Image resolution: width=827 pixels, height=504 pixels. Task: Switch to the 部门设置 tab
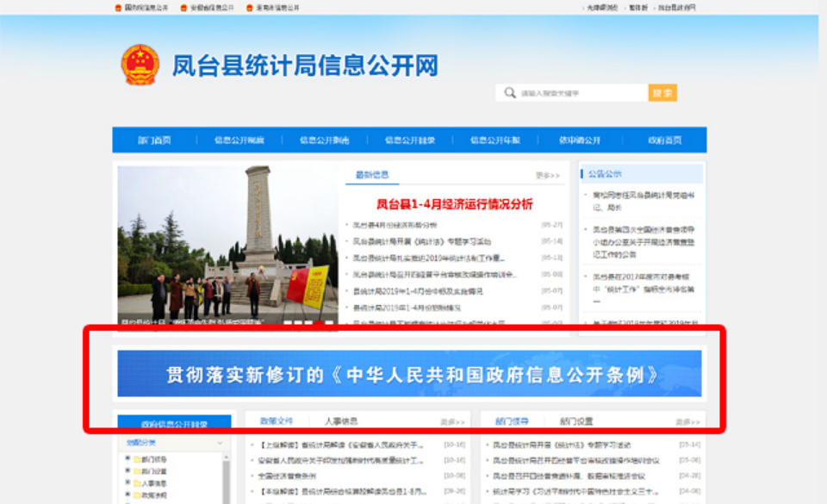click(x=576, y=421)
